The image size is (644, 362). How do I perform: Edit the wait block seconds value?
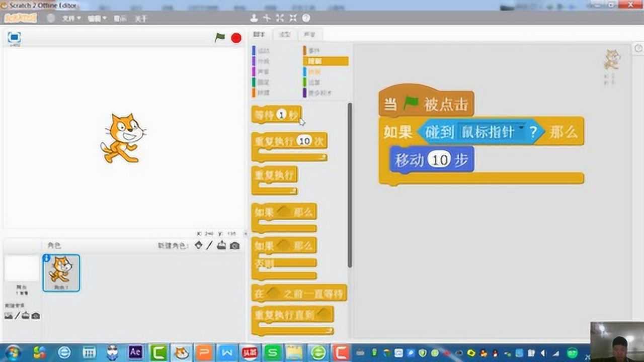point(282,115)
